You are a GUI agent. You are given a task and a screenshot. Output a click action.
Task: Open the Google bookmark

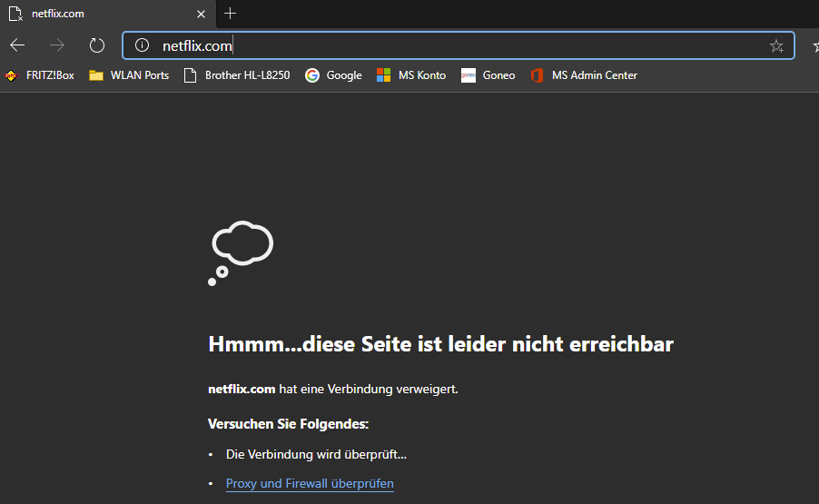coord(333,75)
